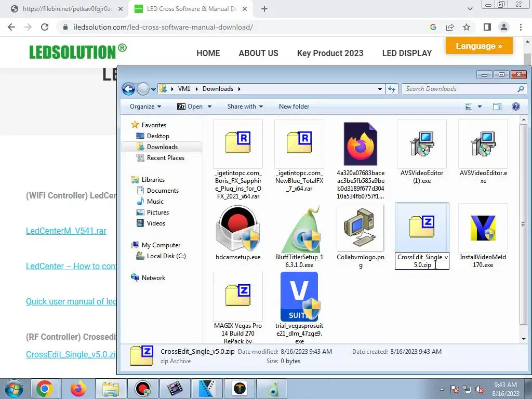
Task: Click Chrome address bar URL
Action: 163,27
